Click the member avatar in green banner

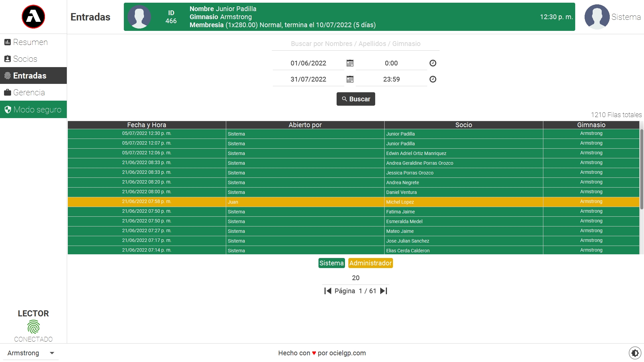coord(139,17)
